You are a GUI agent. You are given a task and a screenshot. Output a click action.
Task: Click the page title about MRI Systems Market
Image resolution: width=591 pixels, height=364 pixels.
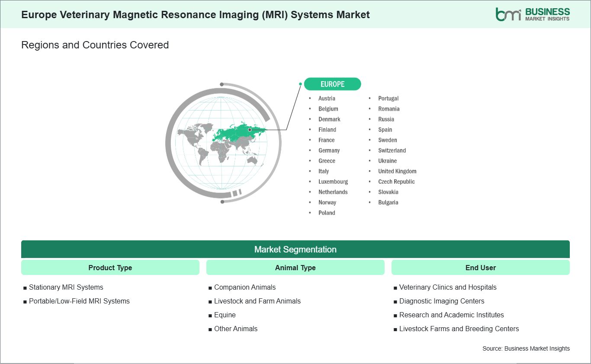coord(196,15)
